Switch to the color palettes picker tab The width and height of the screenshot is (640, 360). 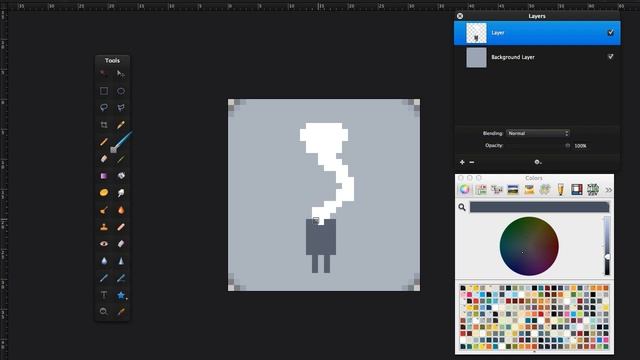(497, 189)
